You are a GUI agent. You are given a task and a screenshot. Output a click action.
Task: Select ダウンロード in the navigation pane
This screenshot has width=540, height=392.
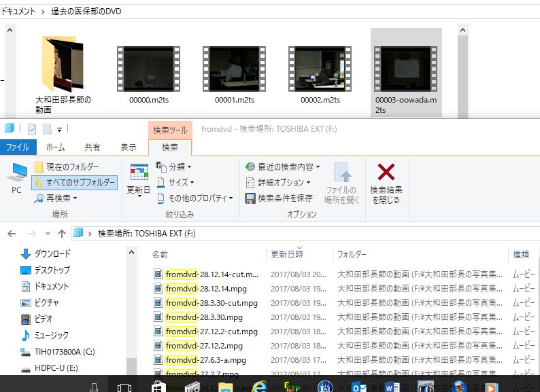pyautogui.click(x=52, y=253)
